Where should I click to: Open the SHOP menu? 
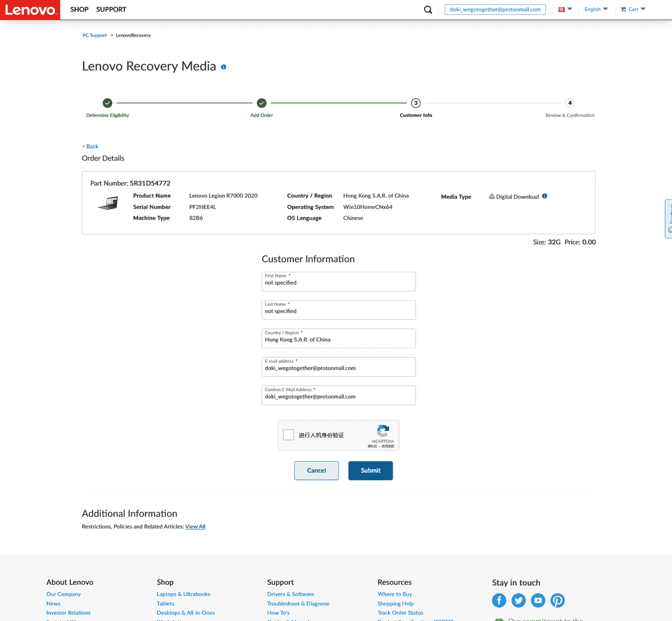tap(79, 9)
